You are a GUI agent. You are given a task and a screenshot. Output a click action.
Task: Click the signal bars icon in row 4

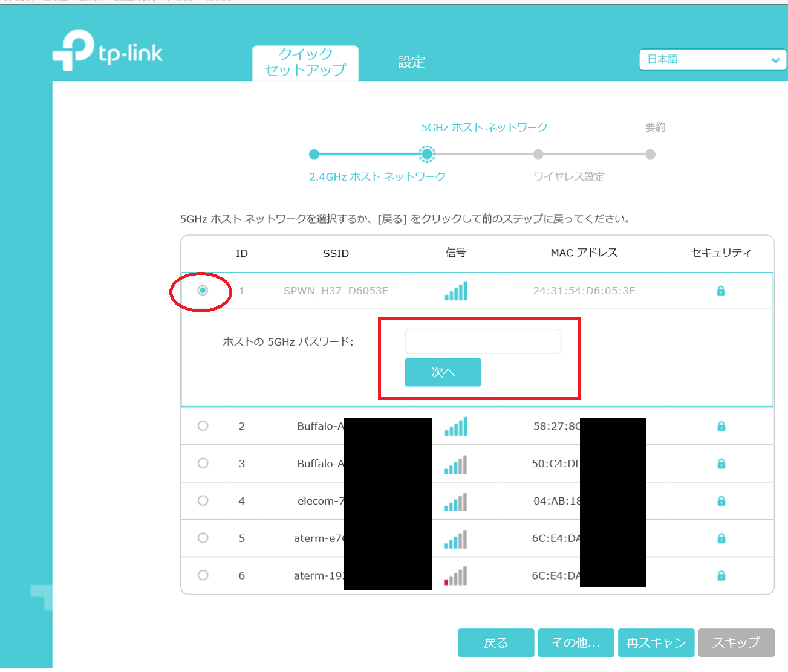[456, 502]
